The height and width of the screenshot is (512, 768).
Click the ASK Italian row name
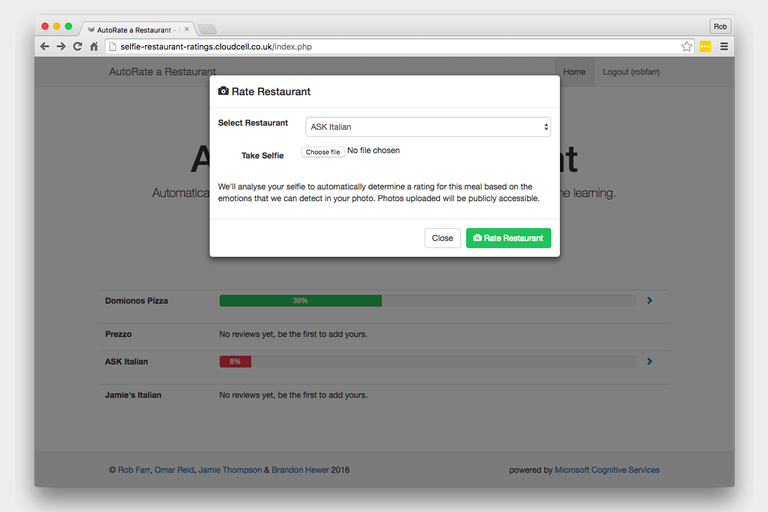(126, 362)
